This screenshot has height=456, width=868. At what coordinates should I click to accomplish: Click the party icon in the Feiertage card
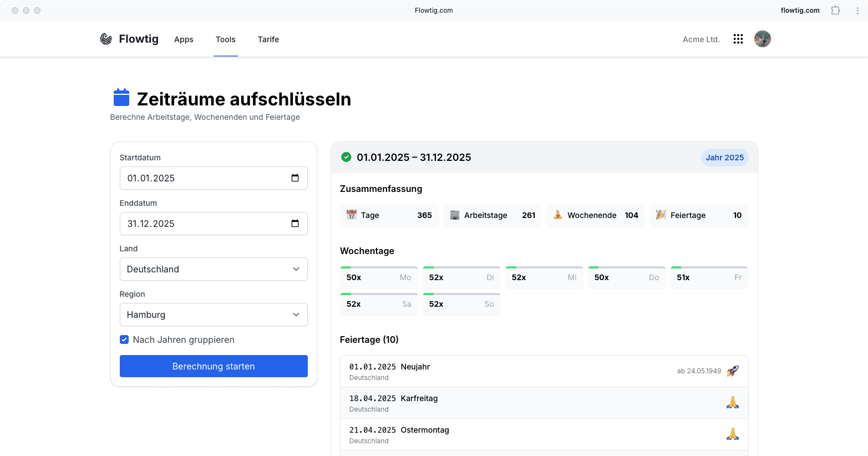[661, 215]
